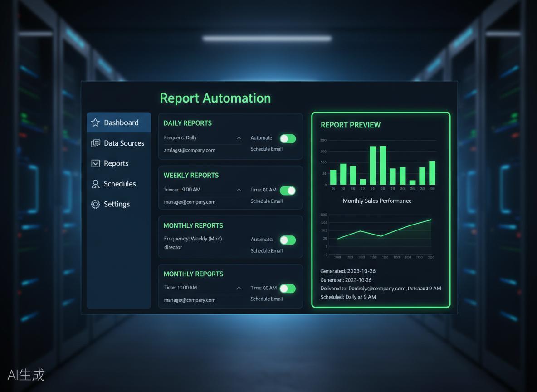Click the director recipient text
This screenshot has height=392, width=537.
coord(173,247)
